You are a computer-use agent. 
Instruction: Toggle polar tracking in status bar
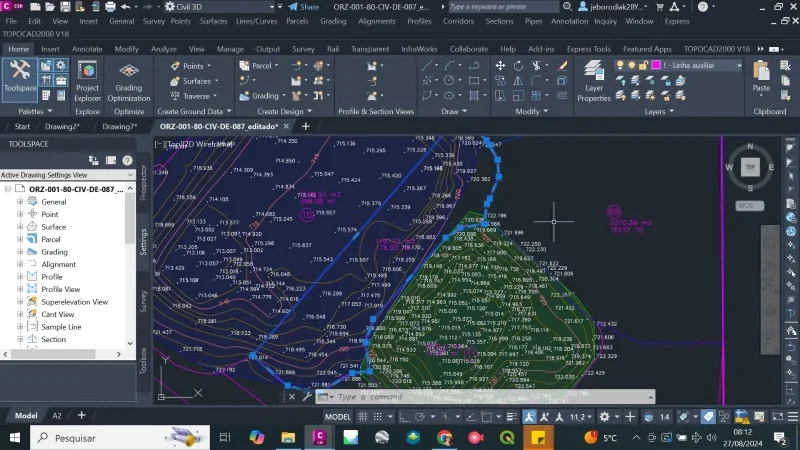(419, 417)
